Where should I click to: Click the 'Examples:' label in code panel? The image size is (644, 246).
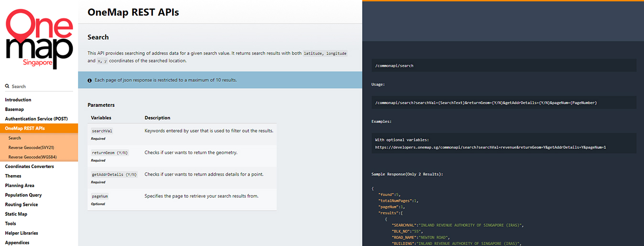[x=381, y=122]
